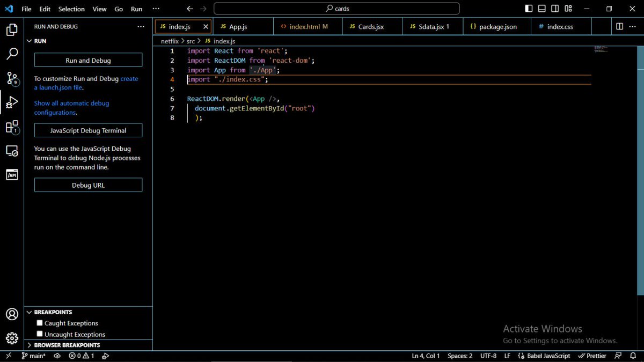Click the netflix breadcrumb
The height and width of the screenshot is (362, 644).
[170, 41]
